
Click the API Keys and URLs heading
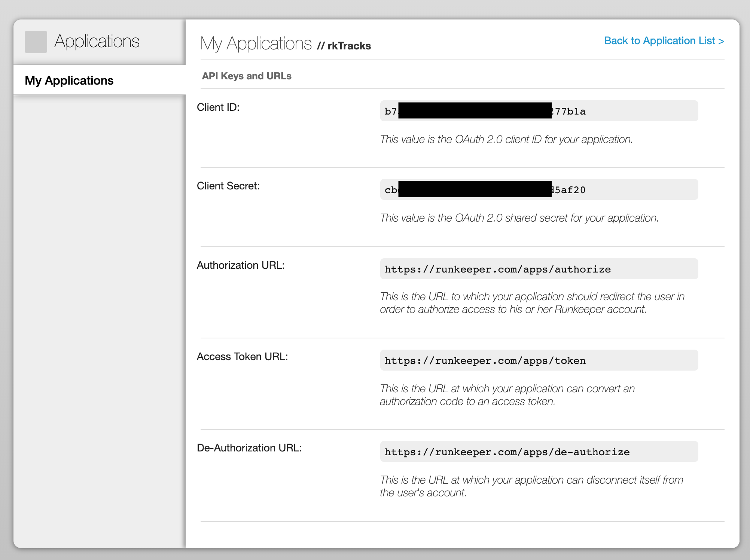(x=247, y=76)
